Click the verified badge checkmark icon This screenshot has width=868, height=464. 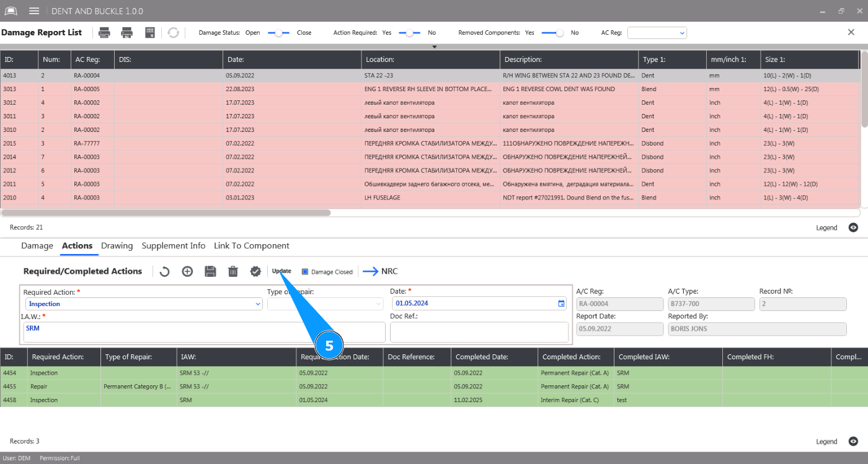point(255,271)
